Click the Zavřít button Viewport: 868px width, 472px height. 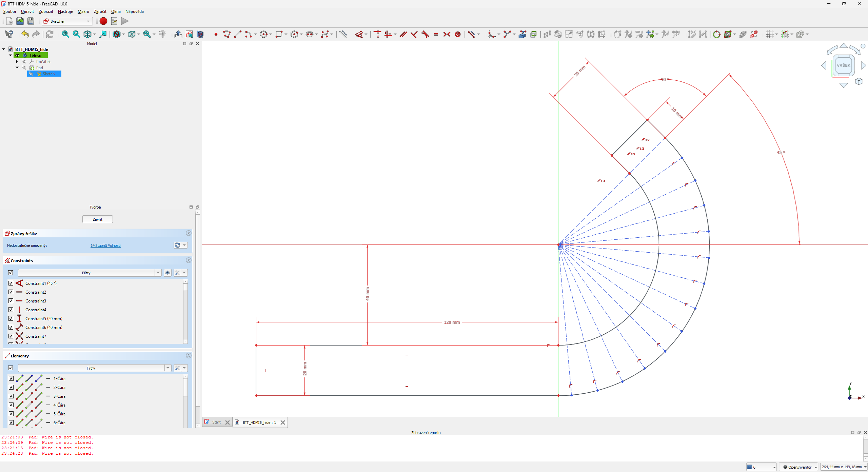(97, 219)
